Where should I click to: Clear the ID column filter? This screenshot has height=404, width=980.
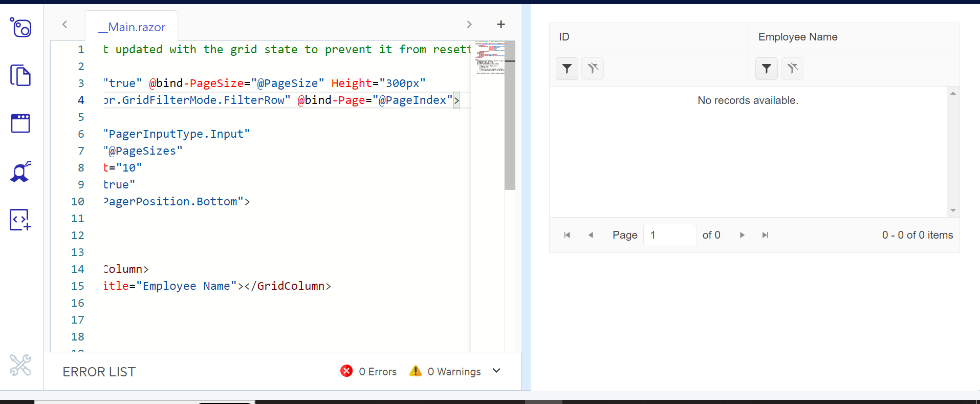click(593, 69)
